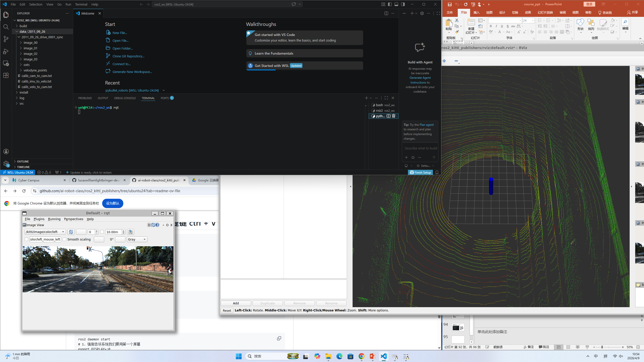Toggle the Smooth scaling checkbox in rqt

pos(64,239)
